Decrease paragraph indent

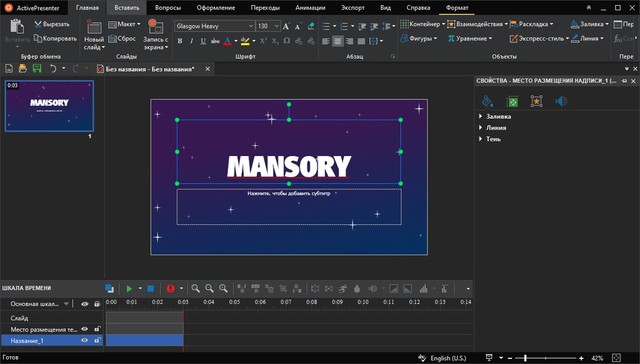click(362, 26)
